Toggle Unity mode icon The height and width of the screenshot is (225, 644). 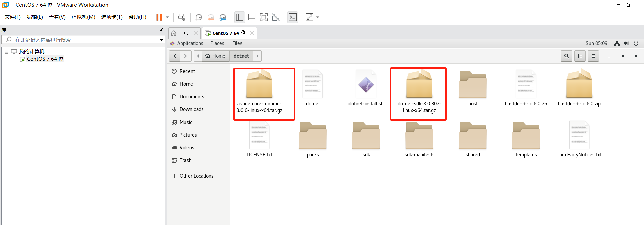coord(276,17)
